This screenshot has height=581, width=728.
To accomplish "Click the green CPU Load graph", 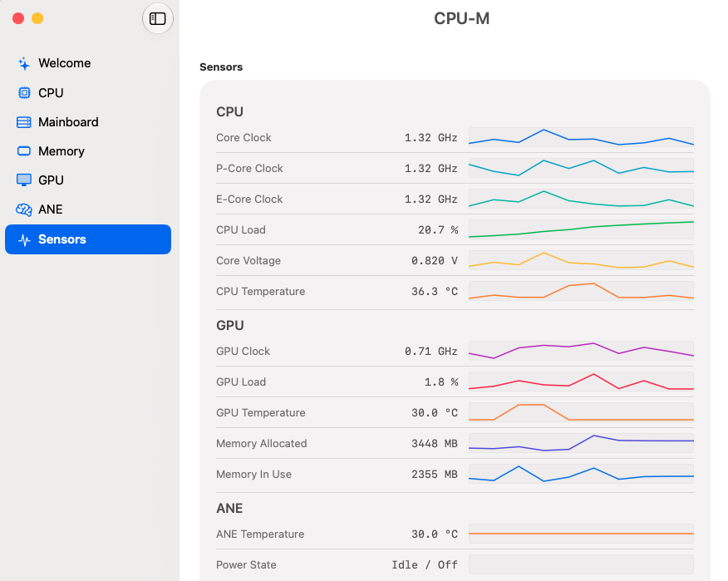I will [581, 229].
